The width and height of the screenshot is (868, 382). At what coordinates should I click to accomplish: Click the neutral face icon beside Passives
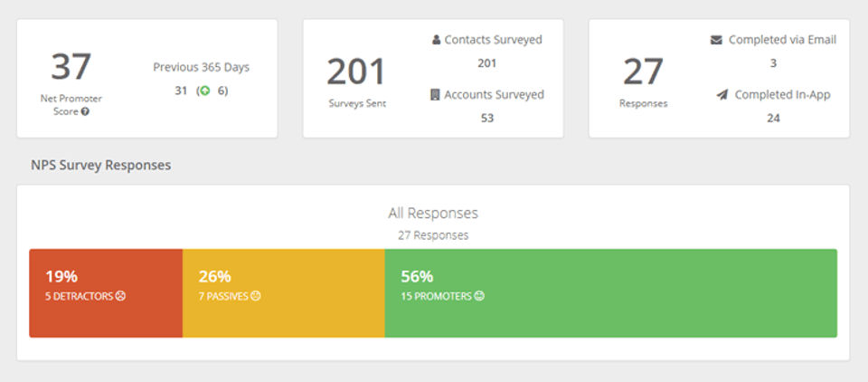pos(255,296)
